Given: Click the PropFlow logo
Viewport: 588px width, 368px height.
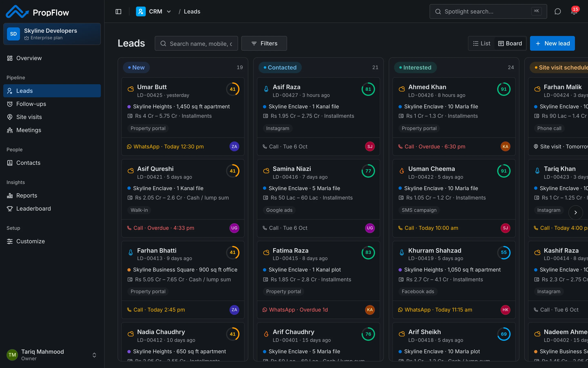Looking at the screenshot, I should (37, 12).
